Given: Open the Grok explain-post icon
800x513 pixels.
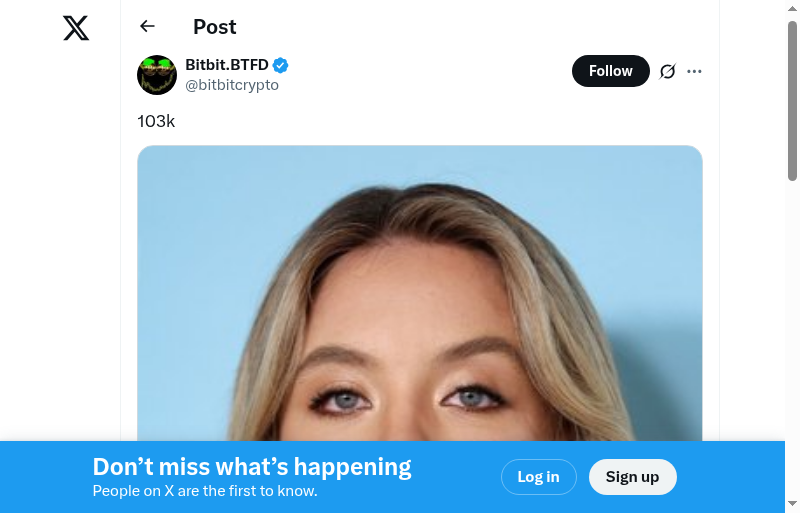Looking at the screenshot, I should [668, 71].
